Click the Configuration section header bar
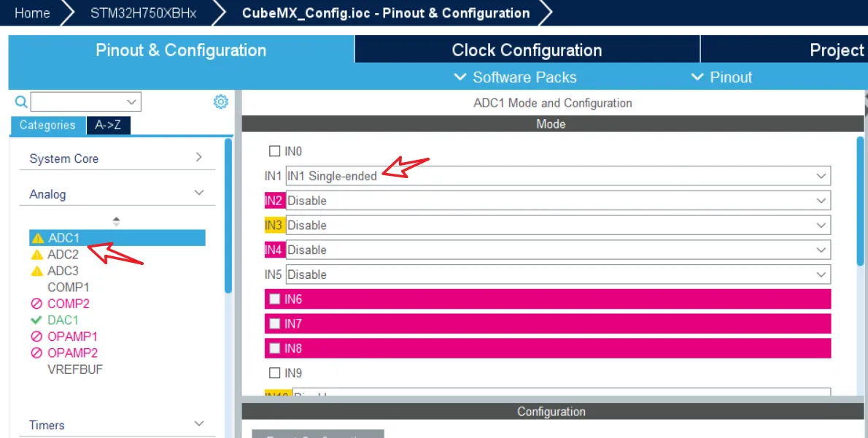The width and height of the screenshot is (868, 438). 551,412
